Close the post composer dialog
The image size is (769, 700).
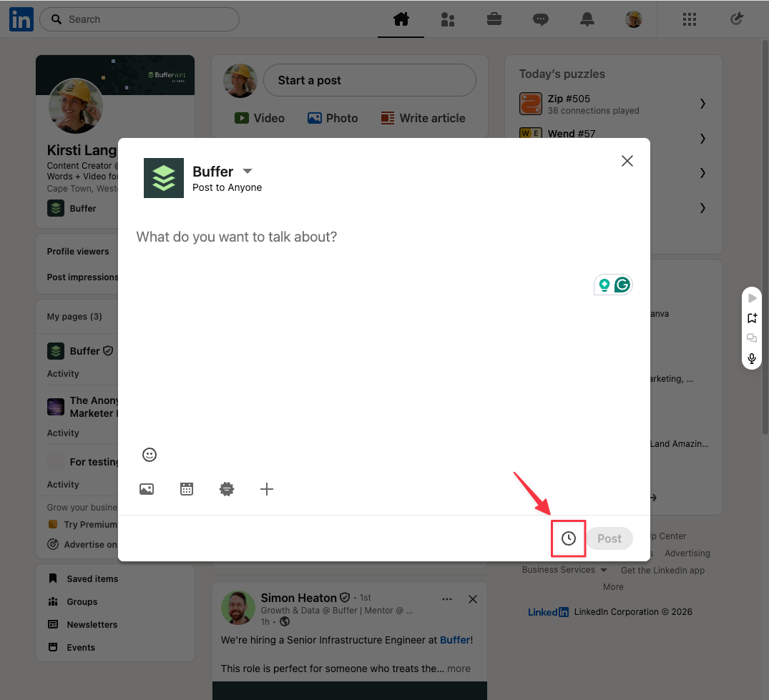(x=627, y=161)
